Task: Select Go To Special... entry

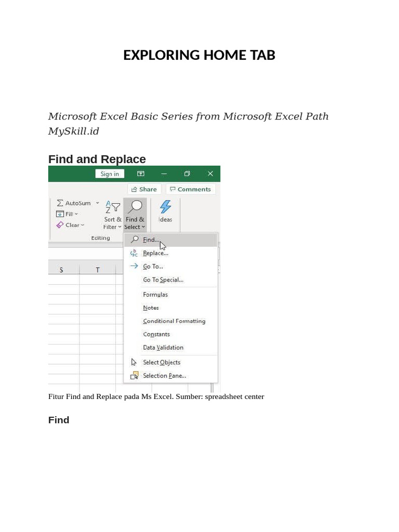Action: pos(170,280)
